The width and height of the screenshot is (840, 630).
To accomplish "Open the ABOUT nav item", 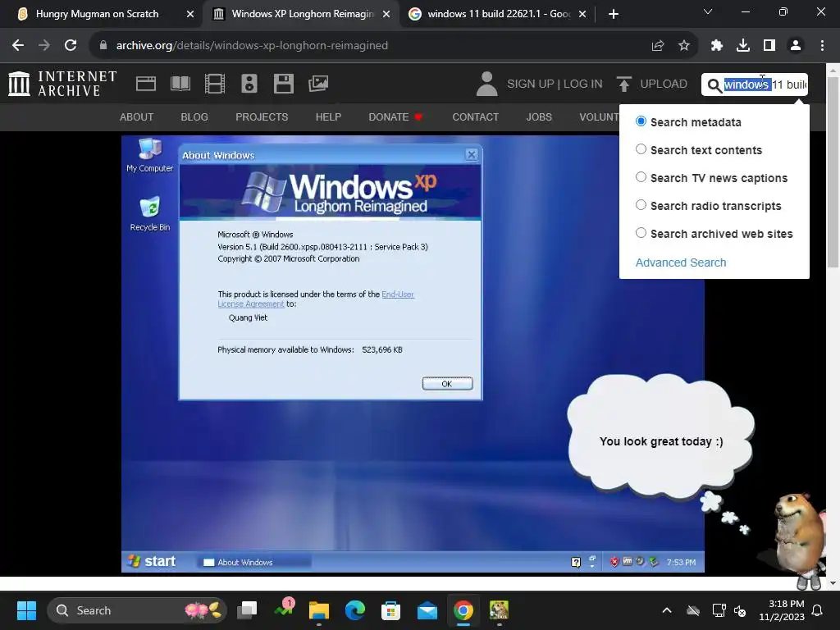I will point(137,116).
